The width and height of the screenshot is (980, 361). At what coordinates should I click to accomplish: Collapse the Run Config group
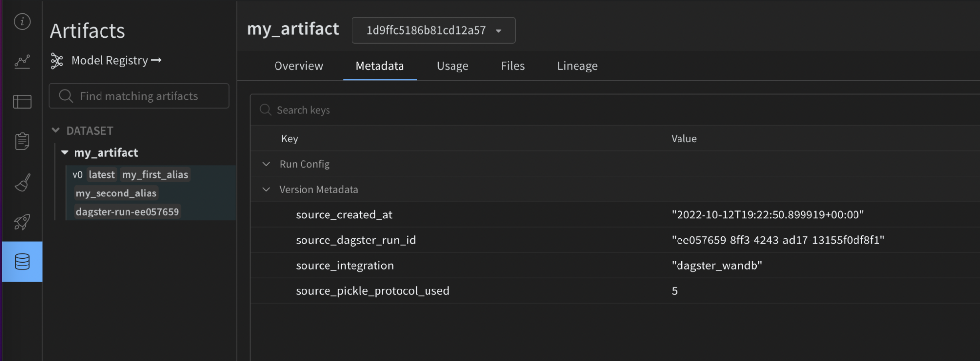[266, 164]
